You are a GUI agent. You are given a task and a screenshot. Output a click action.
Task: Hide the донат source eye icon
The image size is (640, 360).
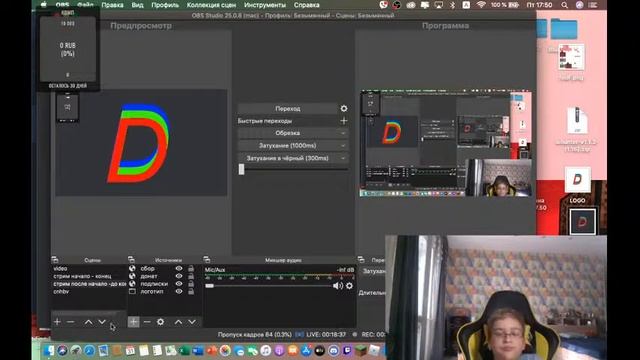coord(179,276)
